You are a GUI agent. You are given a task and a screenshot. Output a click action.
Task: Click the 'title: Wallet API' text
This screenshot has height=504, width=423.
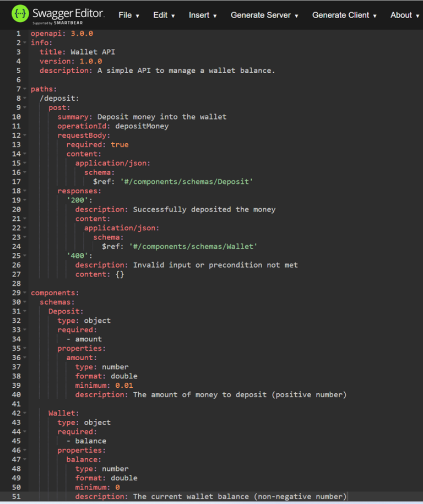(x=77, y=52)
